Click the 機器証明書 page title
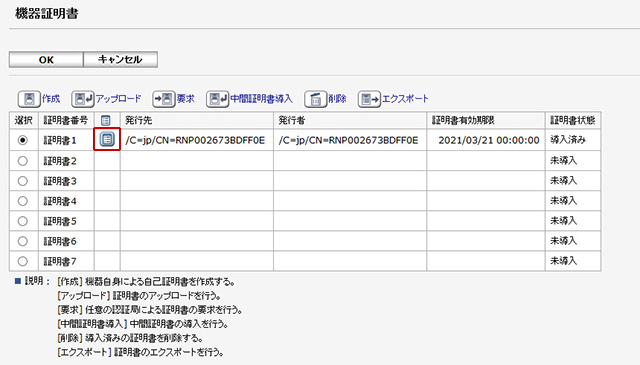 [x=47, y=13]
